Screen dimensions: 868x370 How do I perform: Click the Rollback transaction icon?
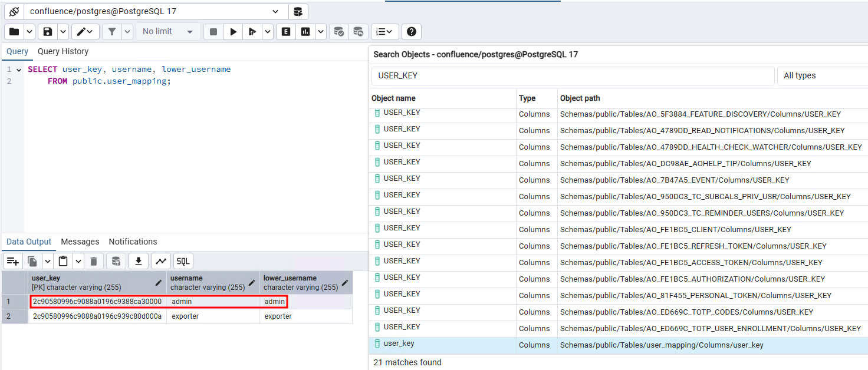[359, 32]
